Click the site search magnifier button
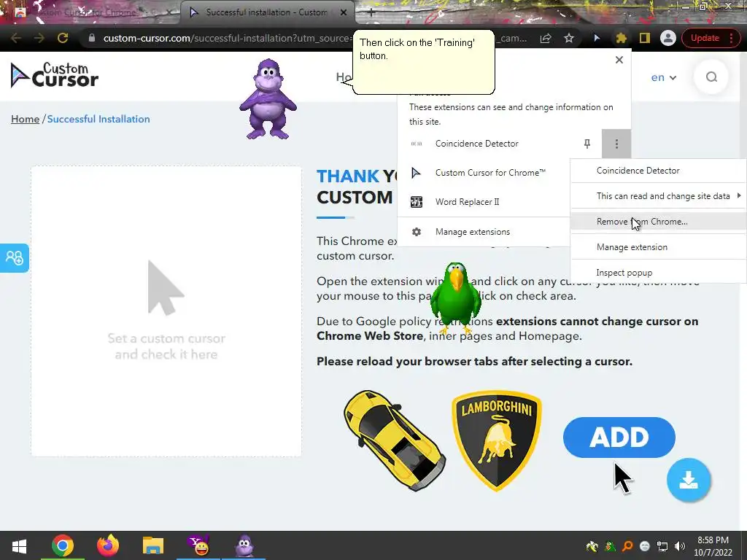 tap(711, 77)
